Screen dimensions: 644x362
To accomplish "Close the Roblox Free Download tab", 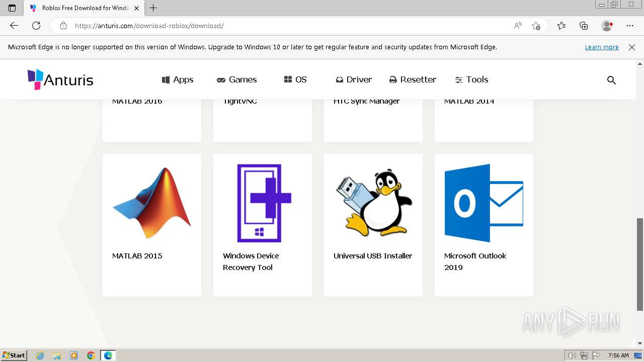I will tap(136, 8).
